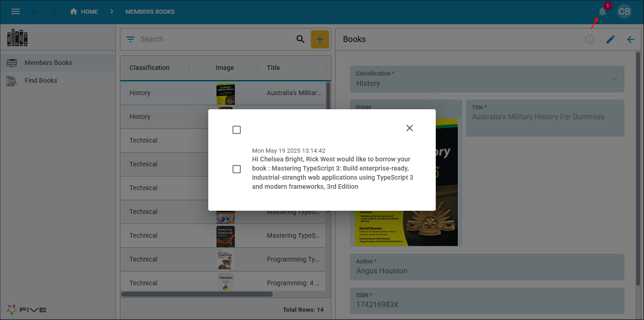
Task: Check the Rick West borrow request checkbox
Action: pos(237,169)
